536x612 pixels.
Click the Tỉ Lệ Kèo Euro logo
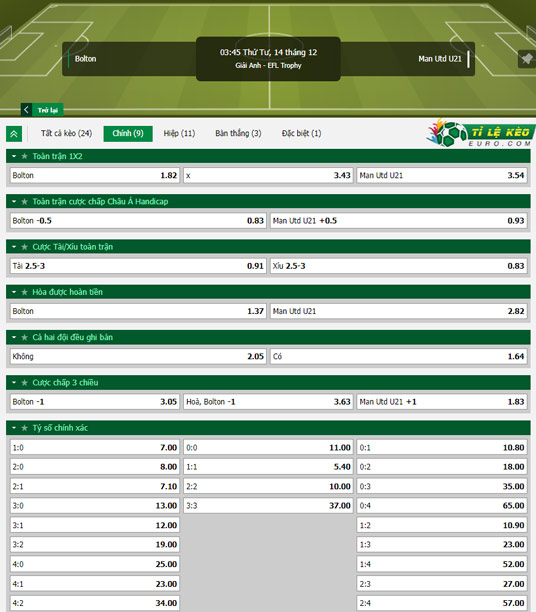480,133
